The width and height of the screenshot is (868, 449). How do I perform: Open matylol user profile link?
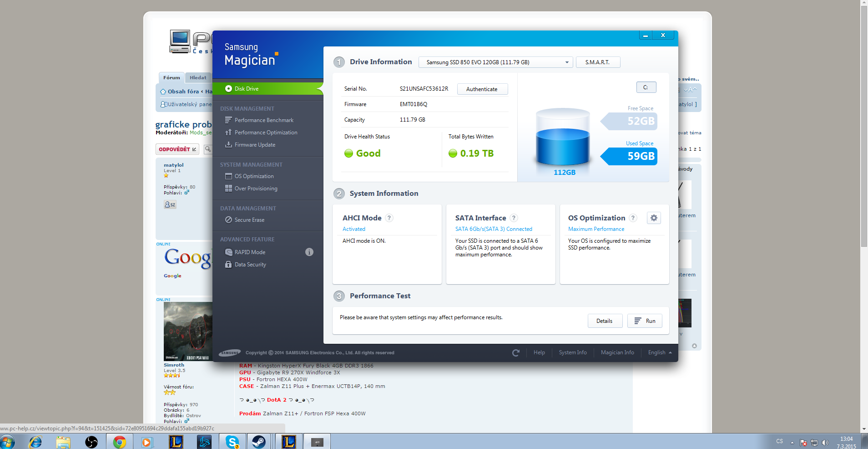point(173,165)
